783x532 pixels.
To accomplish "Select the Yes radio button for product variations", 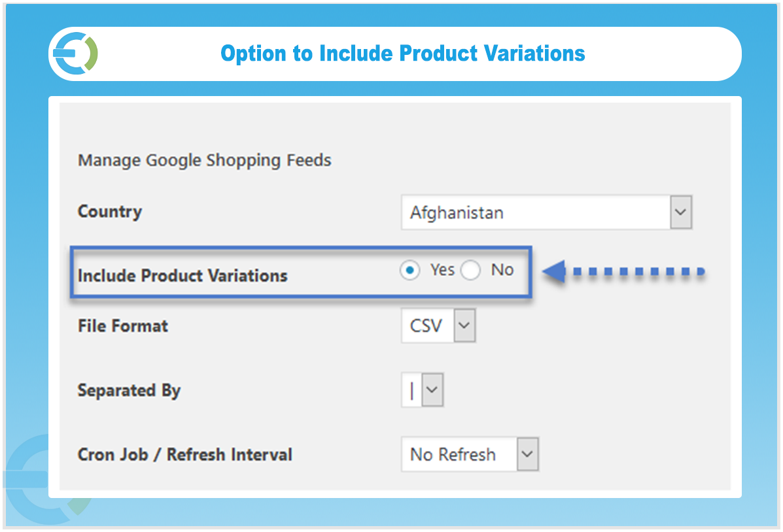I will tap(409, 270).
